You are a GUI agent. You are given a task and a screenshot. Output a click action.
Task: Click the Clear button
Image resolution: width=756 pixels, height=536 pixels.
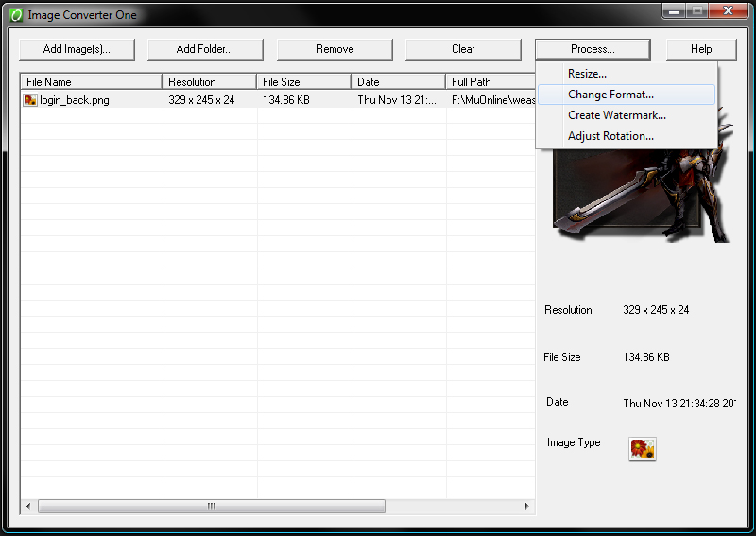(x=463, y=49)
